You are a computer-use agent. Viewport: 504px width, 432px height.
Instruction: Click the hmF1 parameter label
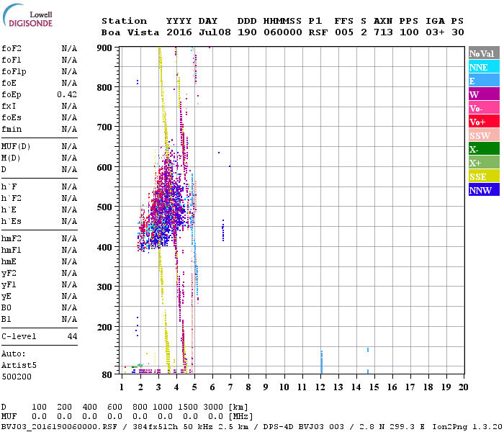tap(12, 250)
